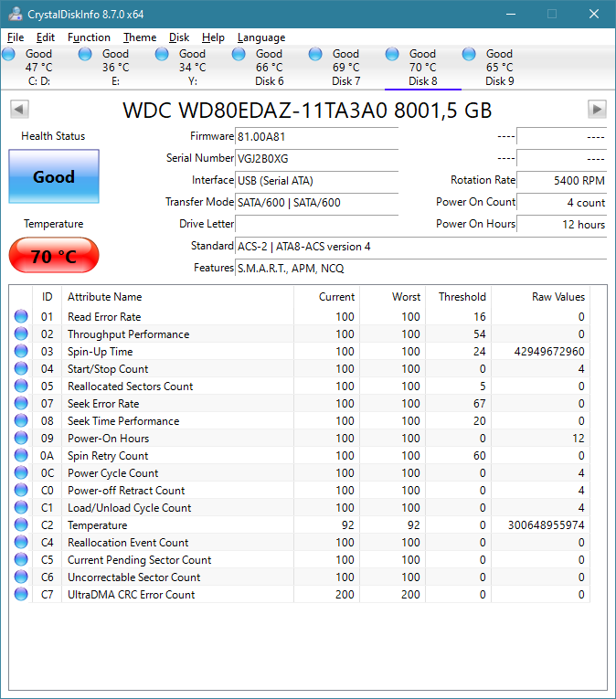Click status icon of Spin Retry Count
616x699 pixels.
pyautogui.click(x=21, y=455)
